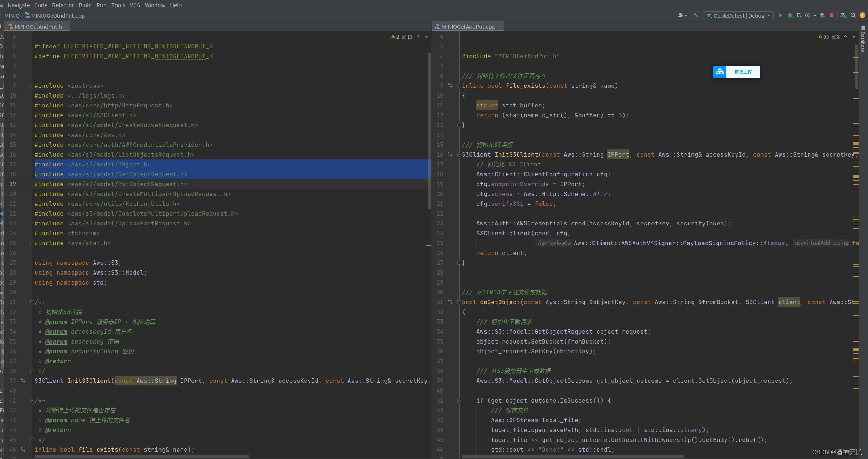Start debugging with the bug icon

click(x=789, y=16)
